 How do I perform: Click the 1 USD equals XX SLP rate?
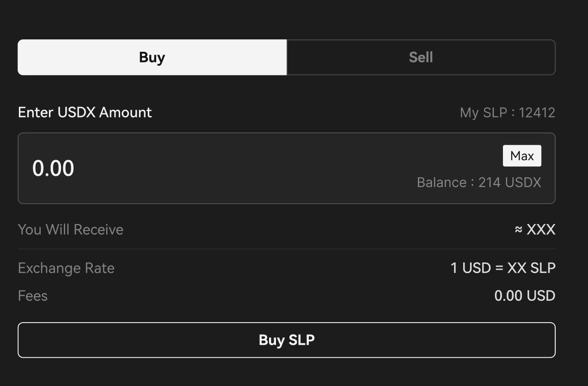[502, 268]
